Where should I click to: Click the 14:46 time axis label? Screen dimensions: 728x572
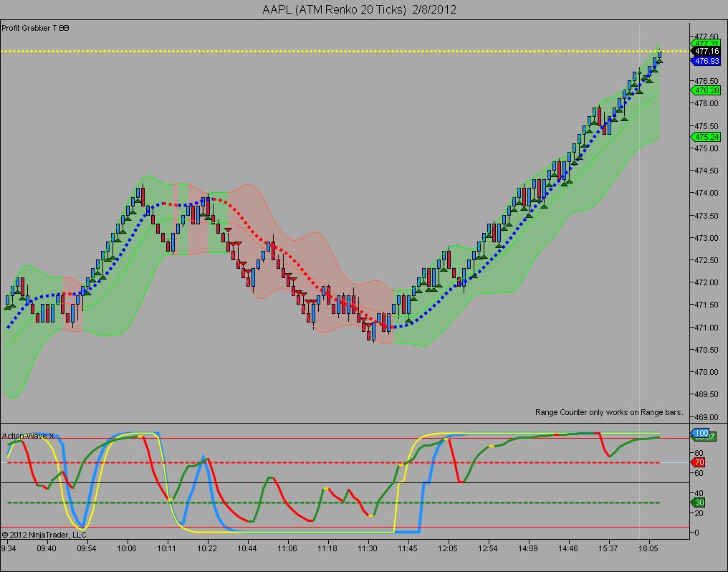[567, 549]
